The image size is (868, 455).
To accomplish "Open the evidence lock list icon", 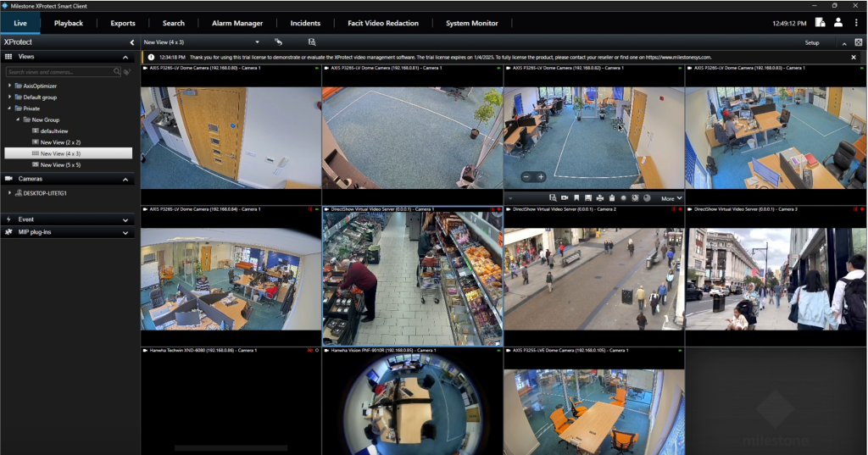I will [x=820, y=23].
